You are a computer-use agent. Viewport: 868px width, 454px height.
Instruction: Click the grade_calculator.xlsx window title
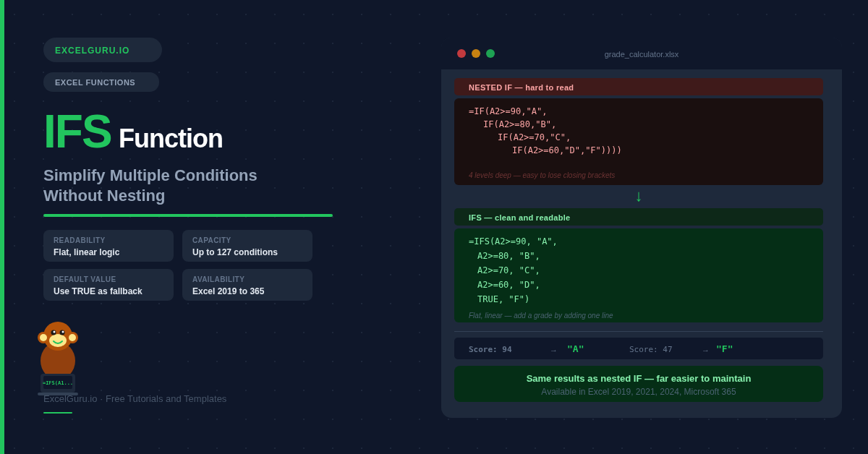click(642, 54)
